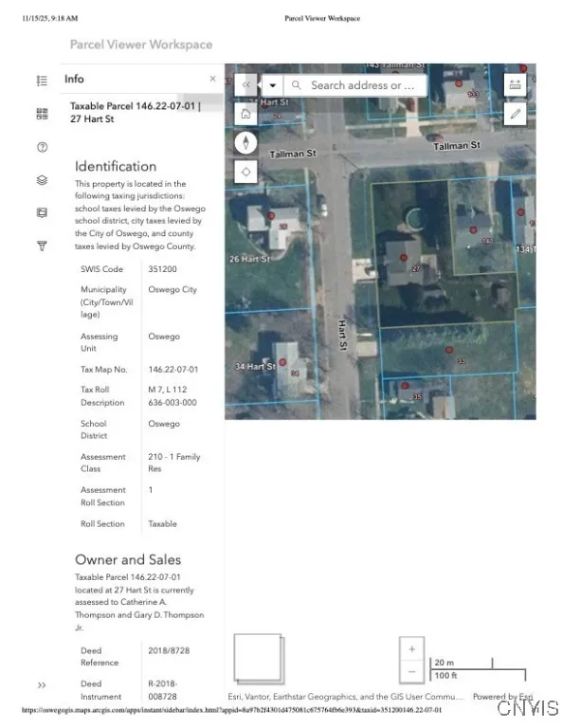Click the Oswego City municipality value
The height and width of the screenshot is (728, 562).
click(x=172, y=289)
